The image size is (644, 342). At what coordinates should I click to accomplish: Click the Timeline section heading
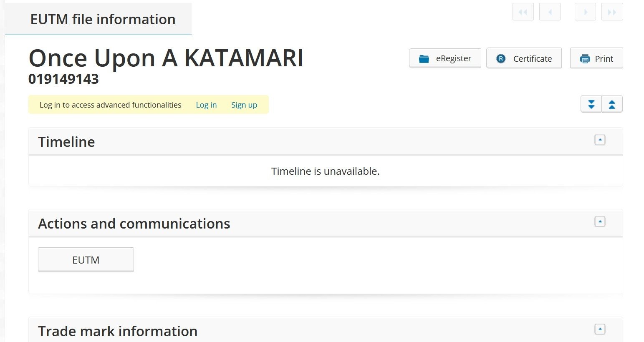pyautogui.click(x=66, y=142)
